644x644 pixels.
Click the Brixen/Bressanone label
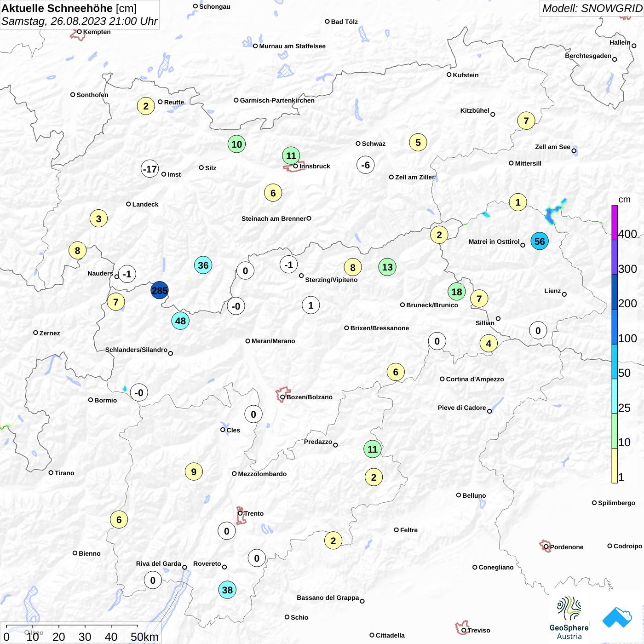[x=379, y=328]
